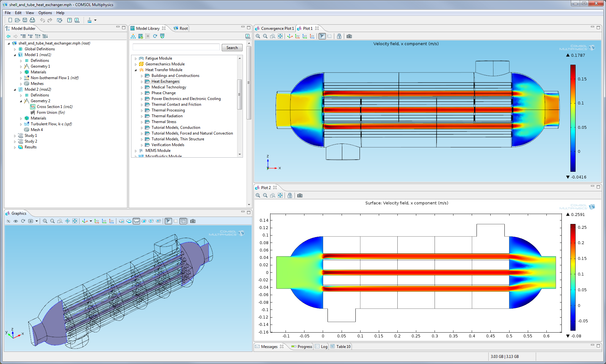Screen dimensions: 606x364
Task: Expand the Study 1 node
Action: [15, 136]
